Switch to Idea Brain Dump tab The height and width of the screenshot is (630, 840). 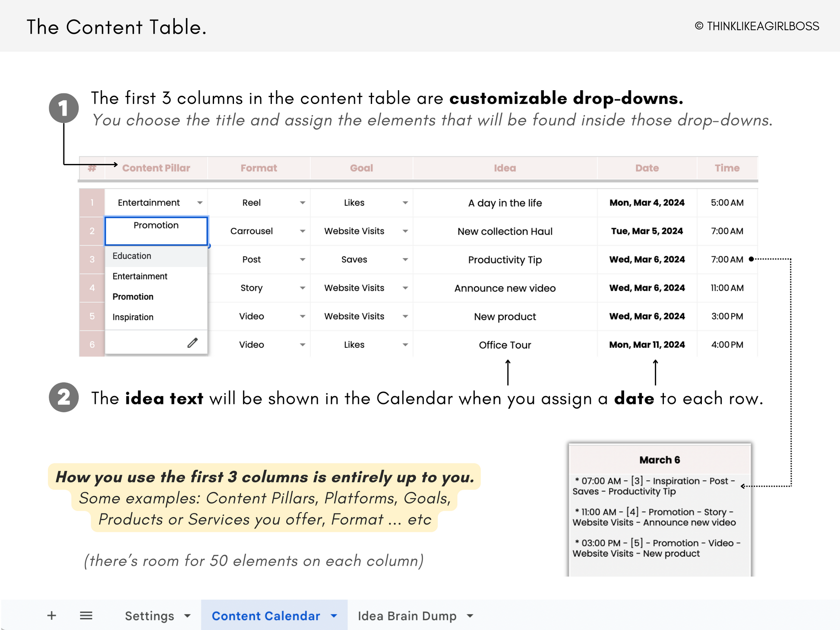click(x=407, y=616)
